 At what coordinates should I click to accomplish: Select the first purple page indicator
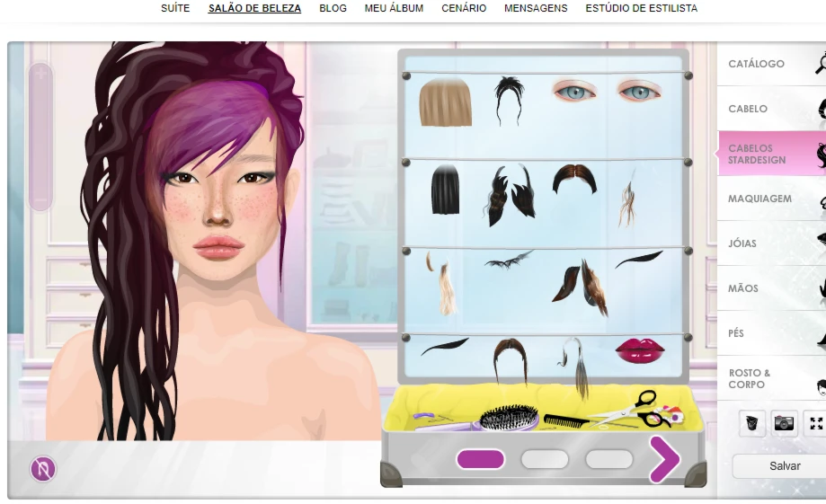(x=480, y=459)
